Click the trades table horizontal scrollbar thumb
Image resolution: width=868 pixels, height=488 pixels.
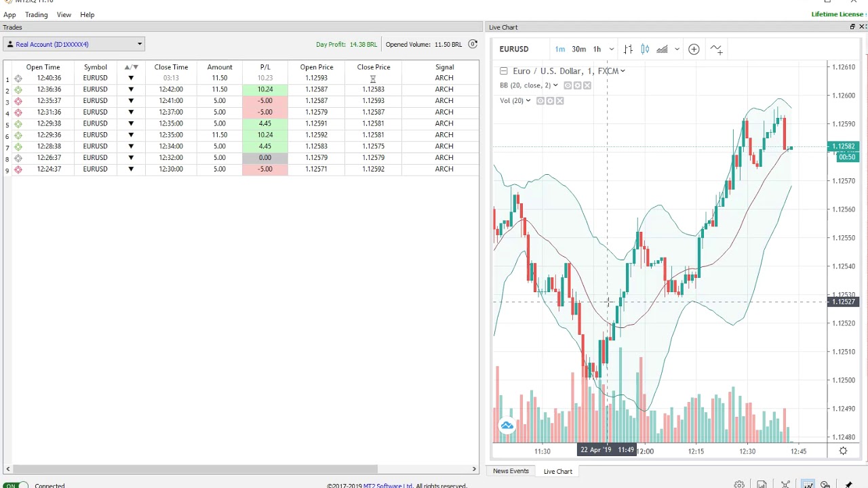pos(195,469)
